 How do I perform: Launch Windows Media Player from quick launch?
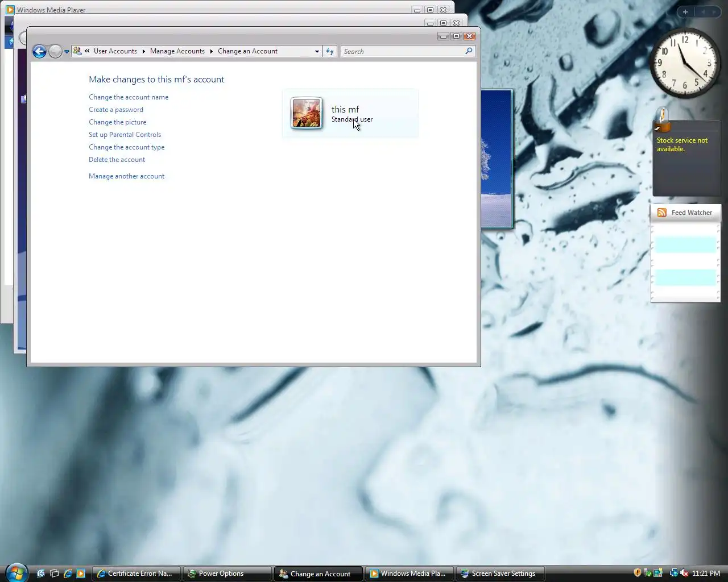coord(81,573)
